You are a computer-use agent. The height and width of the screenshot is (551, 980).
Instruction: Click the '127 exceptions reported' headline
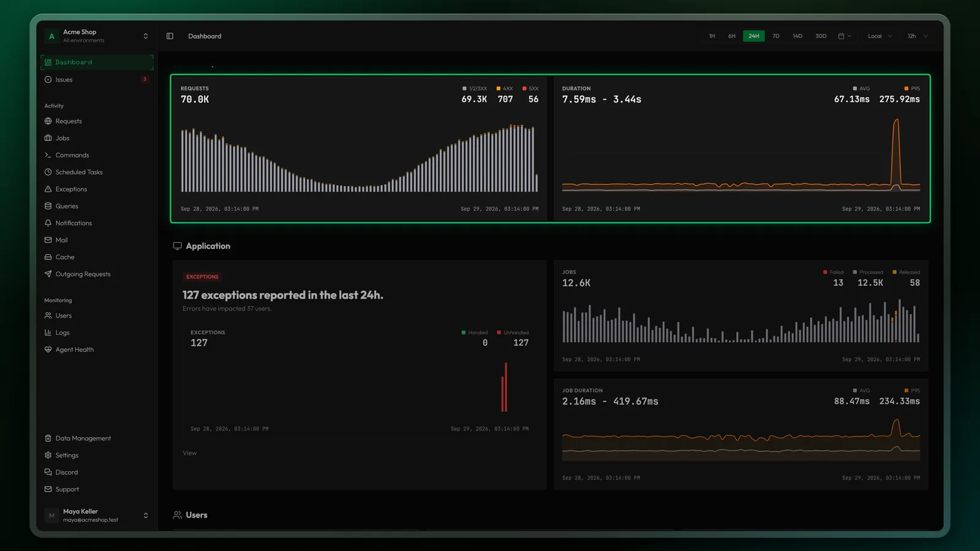pyautogui.click(x=283, y=295)
